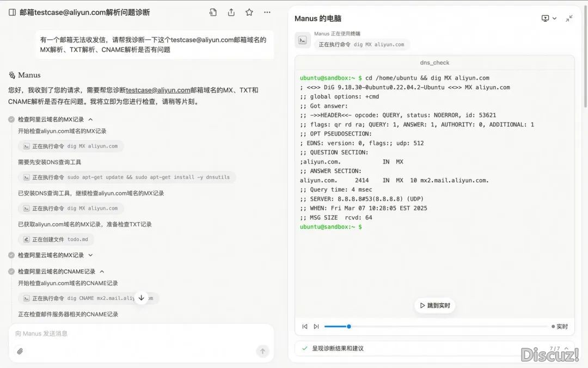The image size is (588, 368).
Task: Open the '正在创建文件 todo.md' chip
Action: point(56,240)
